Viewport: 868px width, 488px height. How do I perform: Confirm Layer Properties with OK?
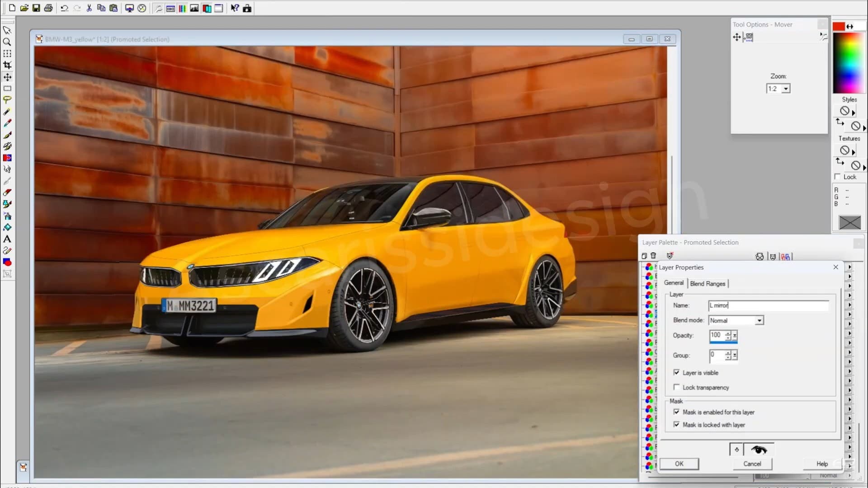pos(679,464)
